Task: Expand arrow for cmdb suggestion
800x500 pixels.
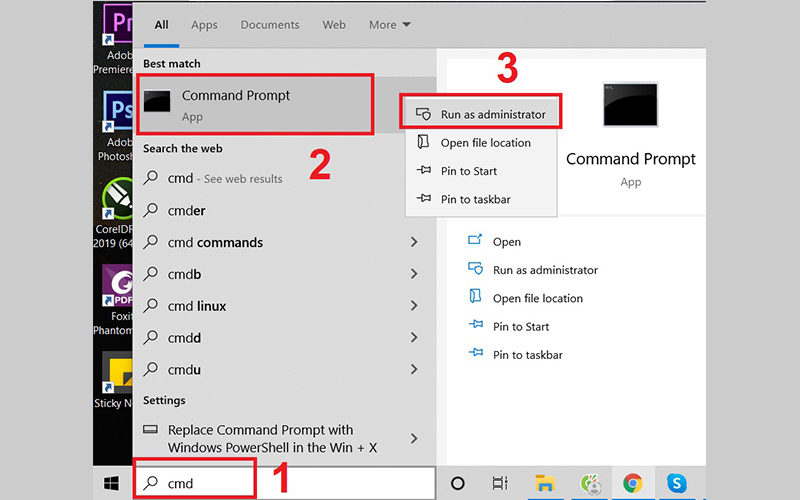Action: point(414,274)
